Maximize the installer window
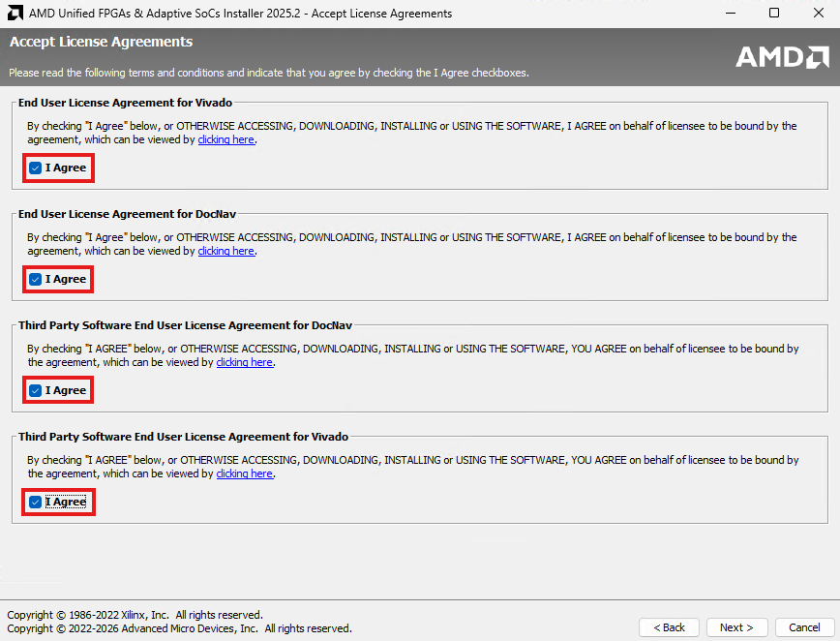This screenshot has height=641, width=840. [774, 13]
